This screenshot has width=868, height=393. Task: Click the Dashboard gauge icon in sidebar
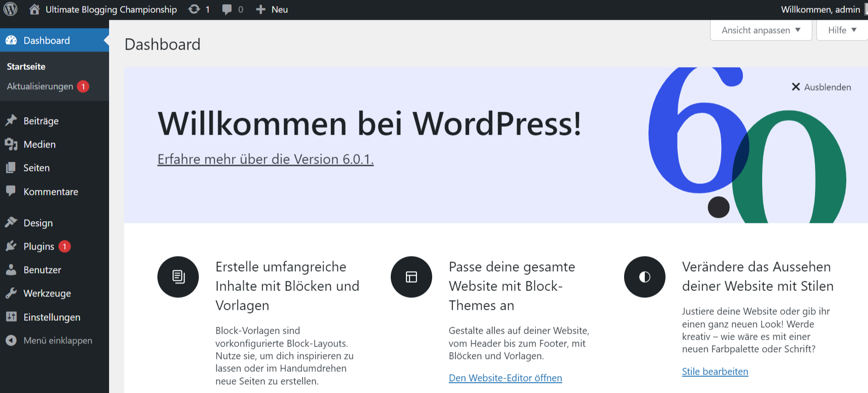pyautogui.click(x=11, y=40)
